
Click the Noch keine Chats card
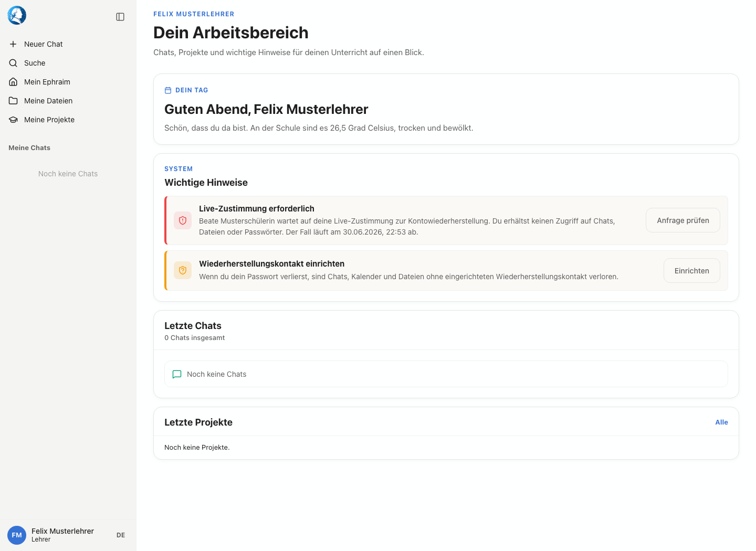coord(446,374)
